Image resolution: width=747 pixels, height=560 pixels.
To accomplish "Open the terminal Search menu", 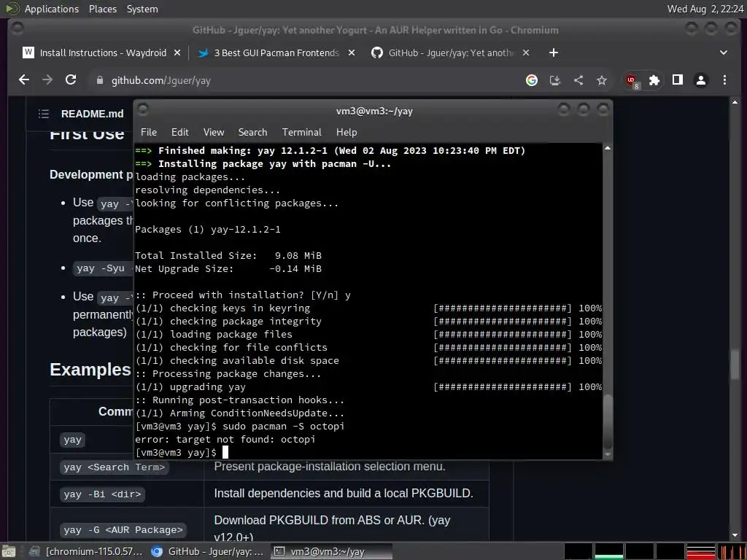I will 252,132.
